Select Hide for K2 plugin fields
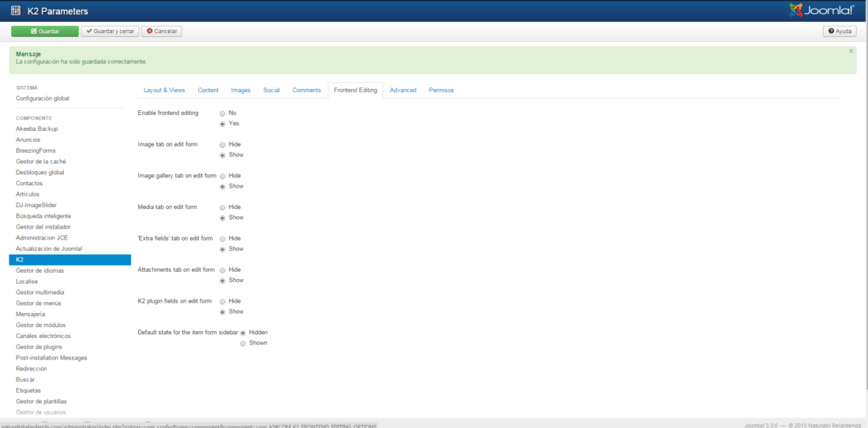The height and width of the screenshot is (428, 868). 223,301
